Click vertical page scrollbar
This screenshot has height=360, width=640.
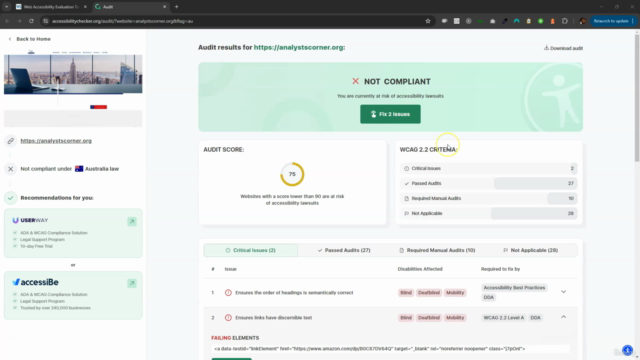637,98
